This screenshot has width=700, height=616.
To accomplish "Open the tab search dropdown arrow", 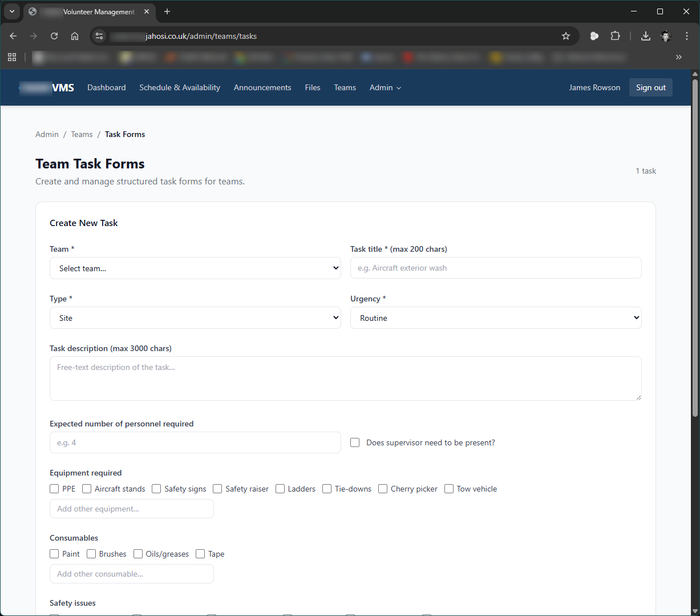I will (x=12, y=11).
